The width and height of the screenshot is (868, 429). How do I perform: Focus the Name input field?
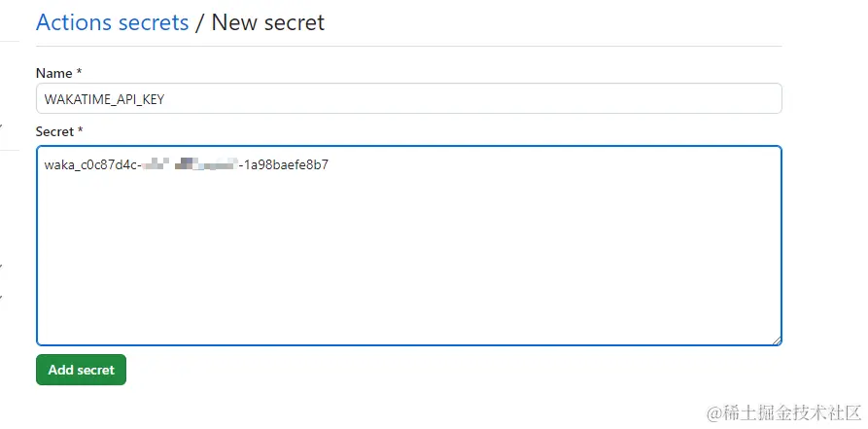click(x=408, y=98)
